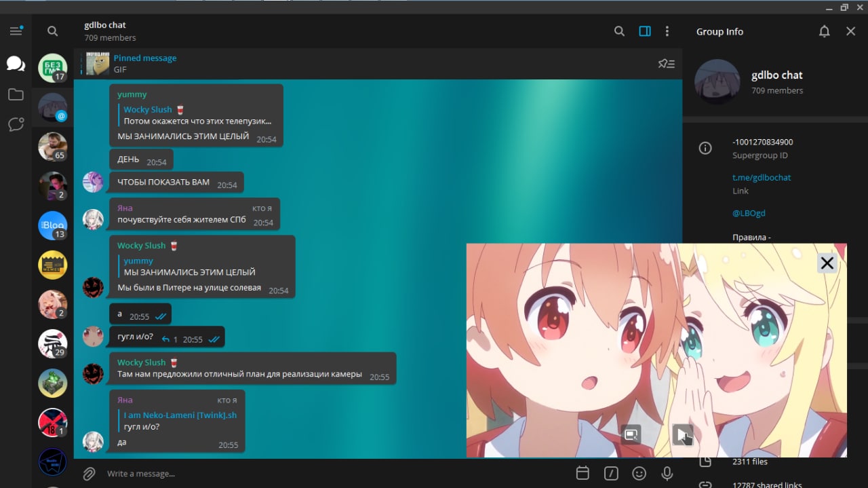Open the yellow MEMES chat avatar

[x=52, y=265]
